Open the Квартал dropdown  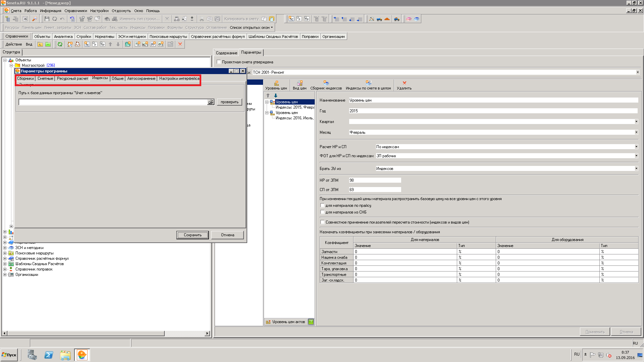click(x=636, y=122)
